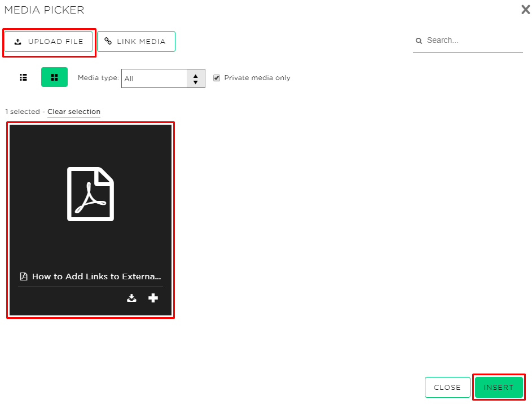This screenshot has width=532, height=404.
Task: Click Clear selection to deselect media
Action: [x=73, y=111]
